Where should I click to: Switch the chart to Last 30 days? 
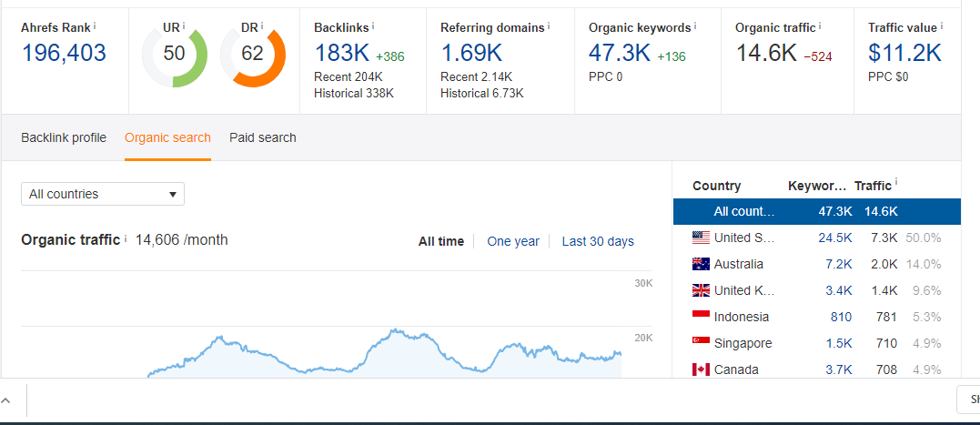pyautogui.click(x=598, y=241)
